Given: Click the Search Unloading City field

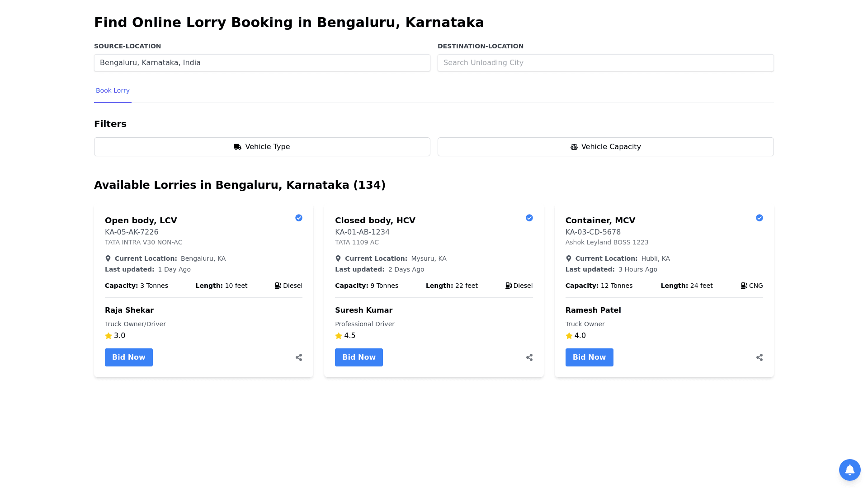Looking at the screenshot, I should 606,63.
